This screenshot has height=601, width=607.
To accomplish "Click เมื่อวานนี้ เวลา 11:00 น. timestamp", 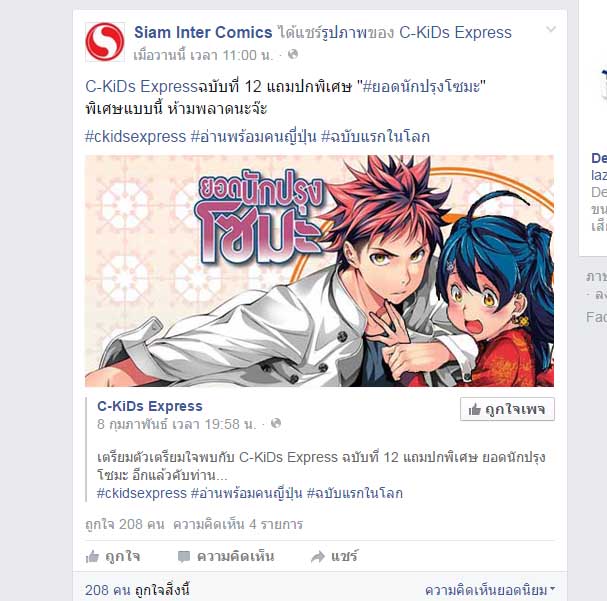I will click(203, 55).
